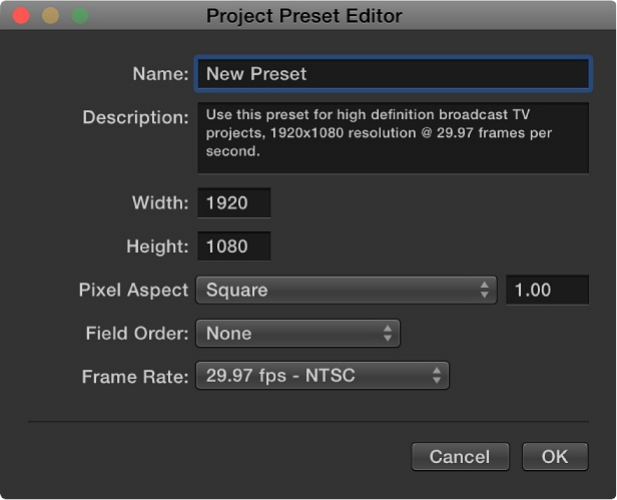Click the Frame Rate label
The image size is (617, 500).
point(135,376)
